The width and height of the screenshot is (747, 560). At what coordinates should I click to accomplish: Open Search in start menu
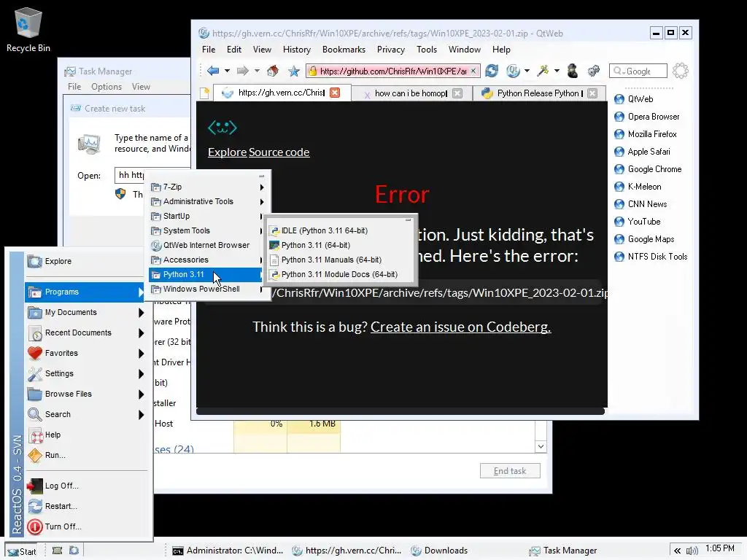click(86, 415)
